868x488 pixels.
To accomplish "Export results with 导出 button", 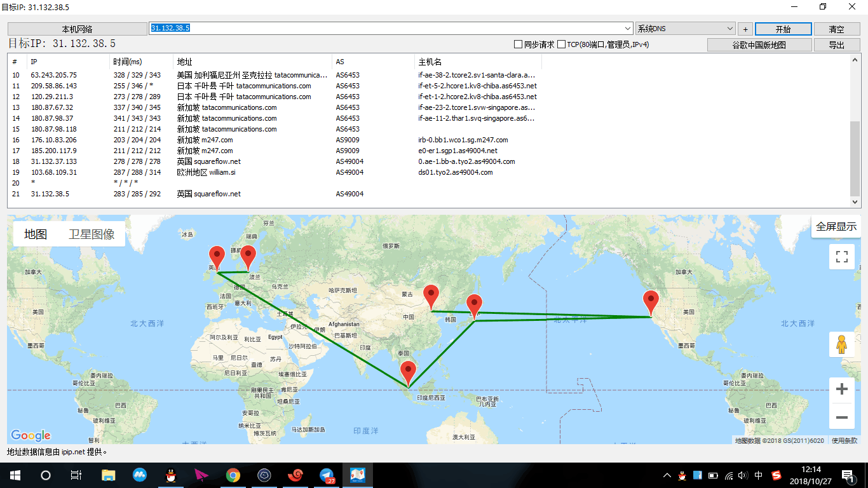I will [x=837, y=45].
